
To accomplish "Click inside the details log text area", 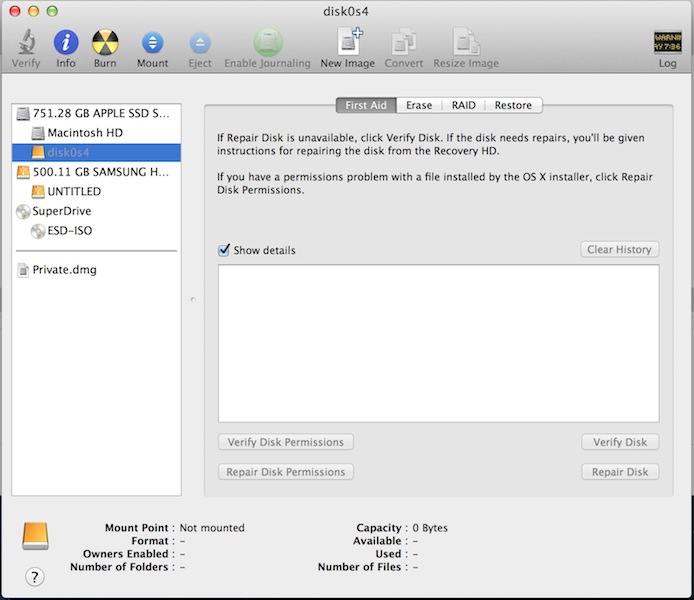I will (x=439, y=344).
